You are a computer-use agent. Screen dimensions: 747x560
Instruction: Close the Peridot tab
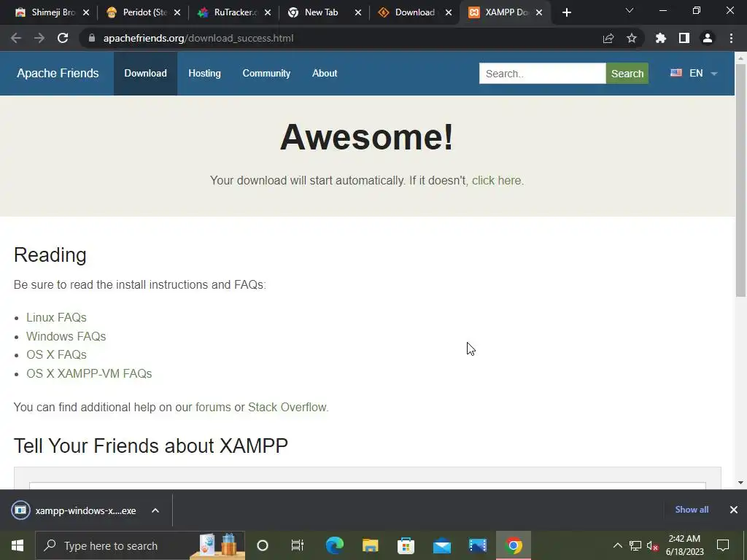coord(177,13)
